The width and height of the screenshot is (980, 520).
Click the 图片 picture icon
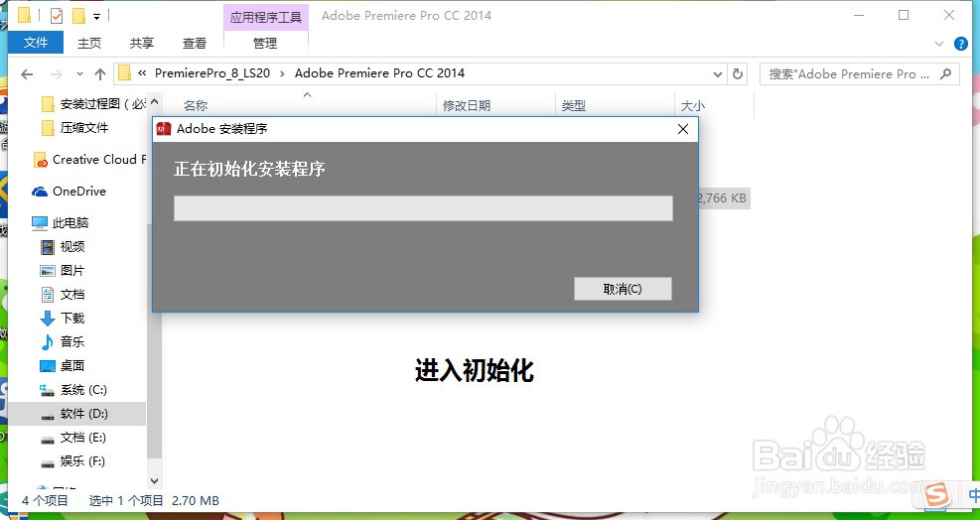[48, 271]
